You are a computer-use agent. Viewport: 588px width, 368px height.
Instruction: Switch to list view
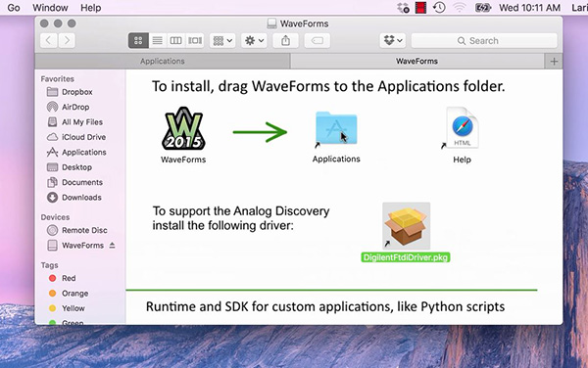pyautogui.click(x=157, y=40)
